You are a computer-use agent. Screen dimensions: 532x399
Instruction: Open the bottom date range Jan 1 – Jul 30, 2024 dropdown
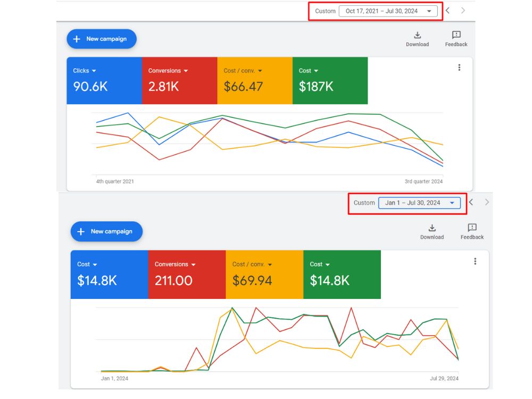(x=419, y=203)
